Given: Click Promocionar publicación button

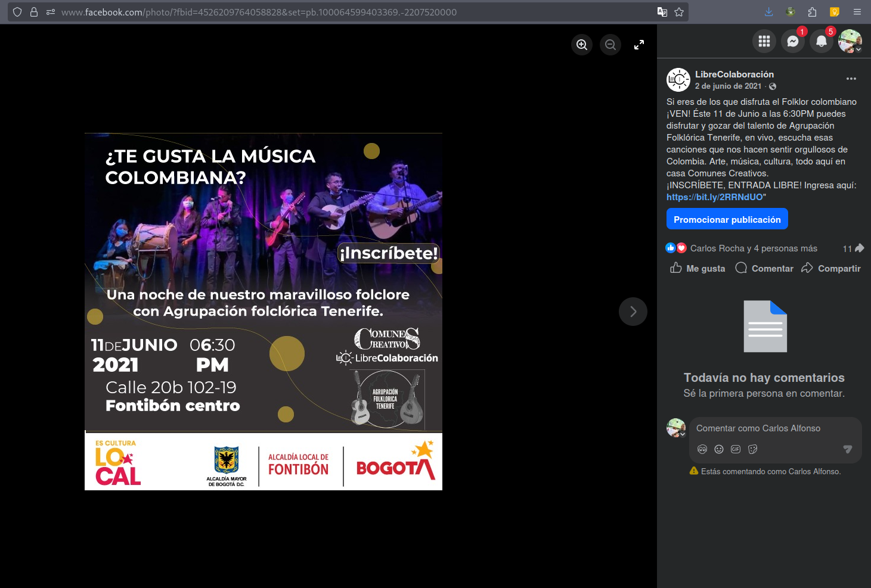Looking at the screenshot, I should [727, 219].
